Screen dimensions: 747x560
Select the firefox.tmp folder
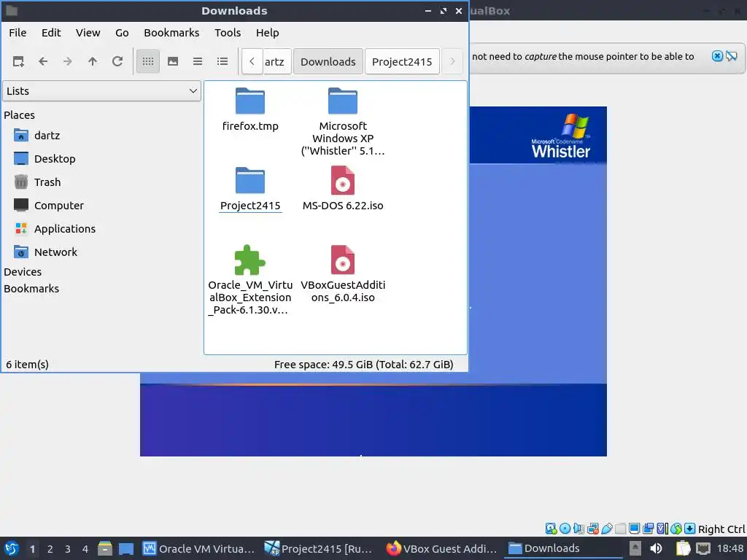pos(250,109)
